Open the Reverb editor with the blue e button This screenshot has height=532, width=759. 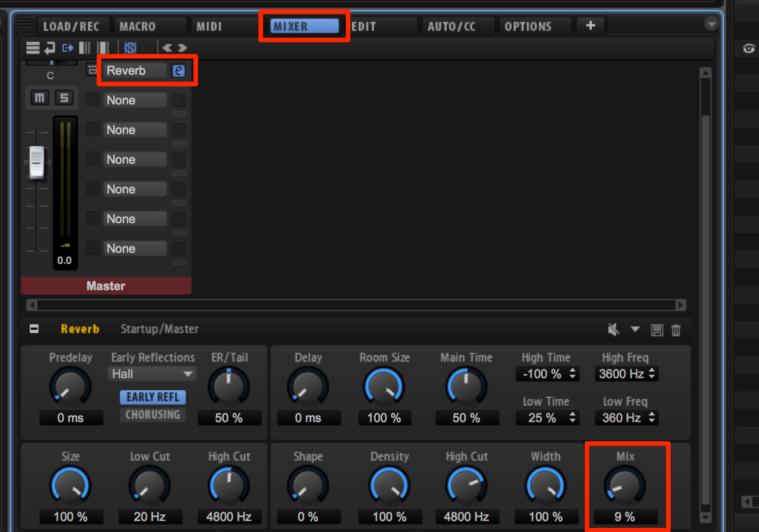coord(178,70)
